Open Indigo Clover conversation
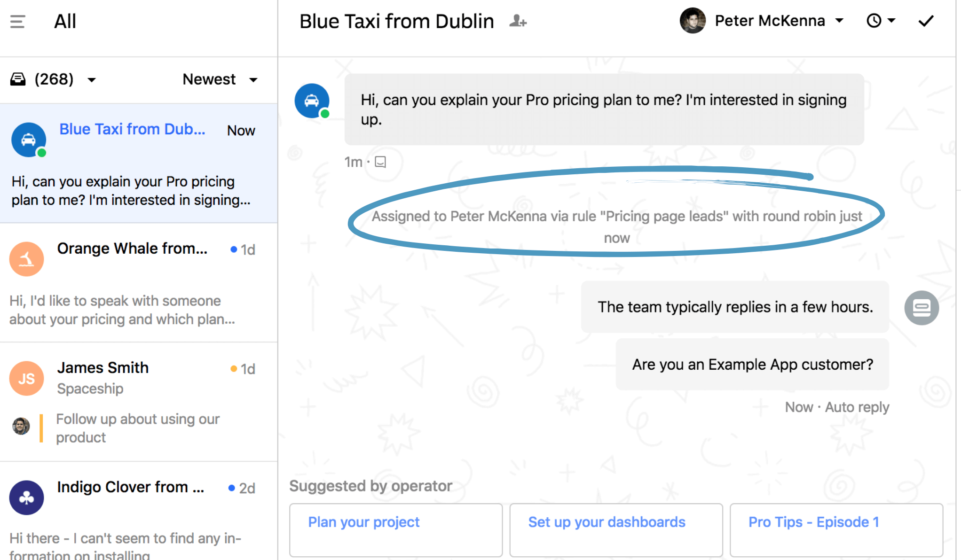 coord(139,511)
